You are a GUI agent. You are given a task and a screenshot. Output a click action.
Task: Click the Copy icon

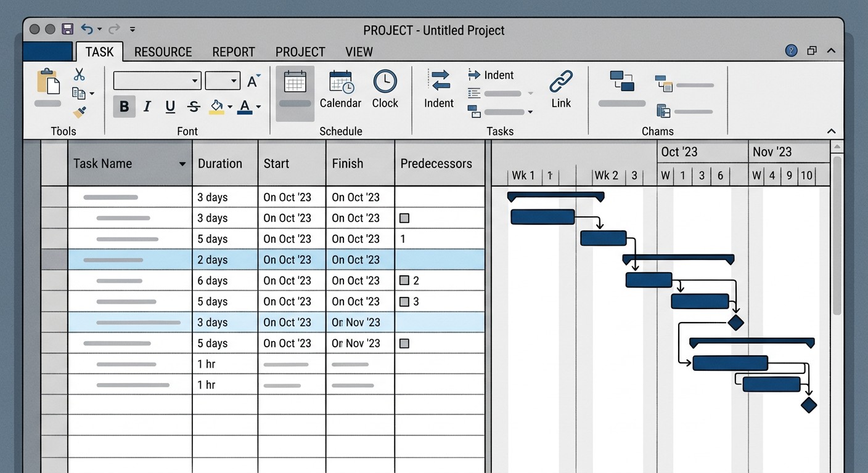tap(78, 93)
